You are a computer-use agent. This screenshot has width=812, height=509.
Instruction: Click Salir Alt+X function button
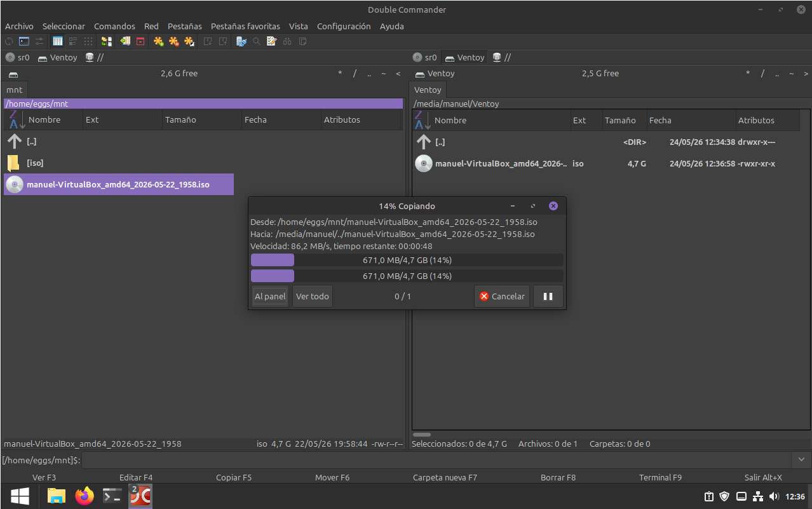coord(763,477)
